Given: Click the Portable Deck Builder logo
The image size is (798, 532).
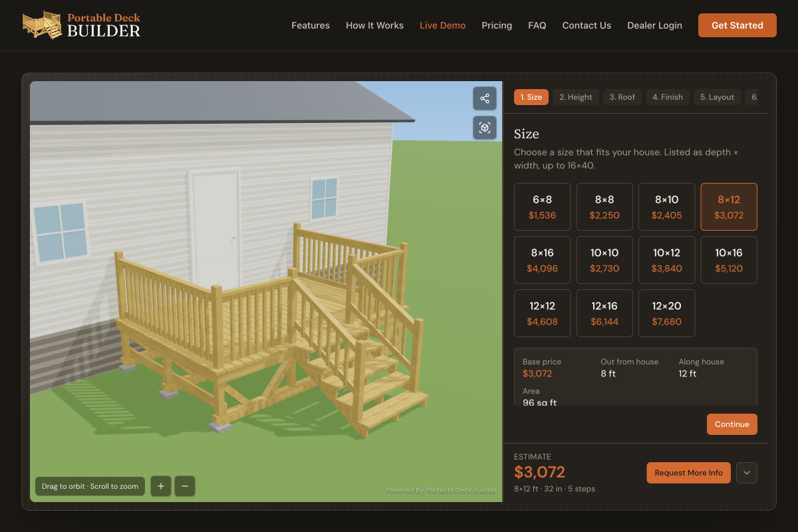Looking at the screenshot, I should (x=81, y=25).
